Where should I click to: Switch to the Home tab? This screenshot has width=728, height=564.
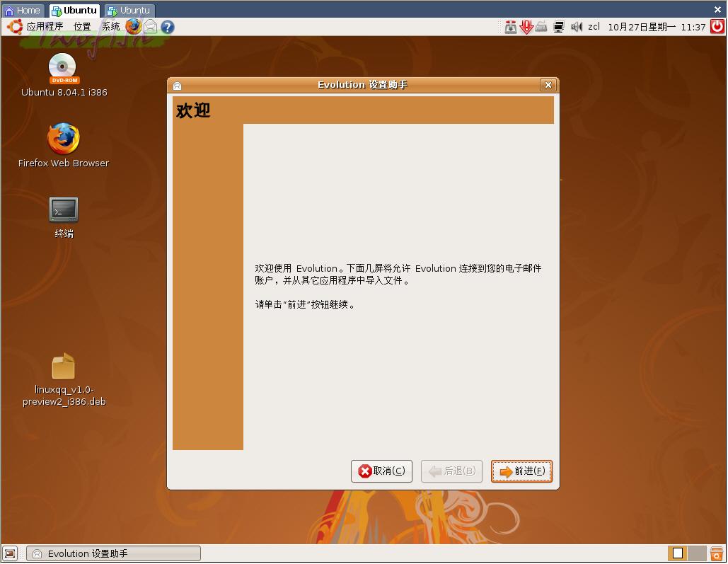click(x=23, y=10)
